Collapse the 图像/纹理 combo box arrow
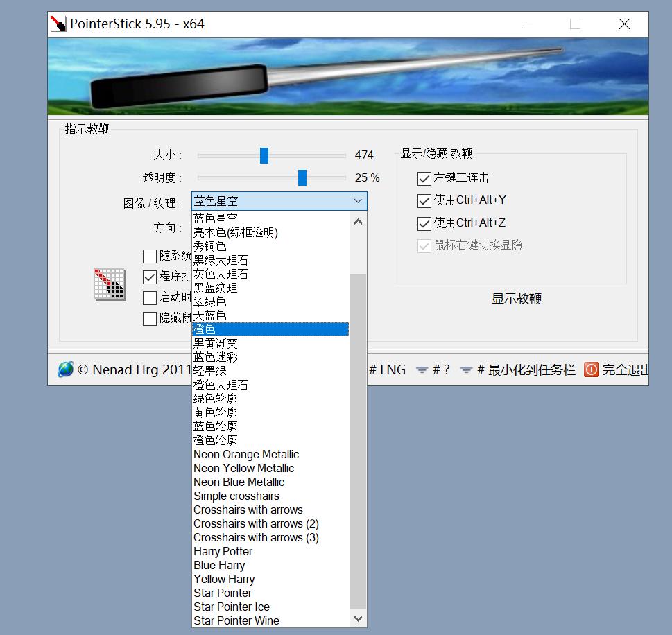 [358, 201]
